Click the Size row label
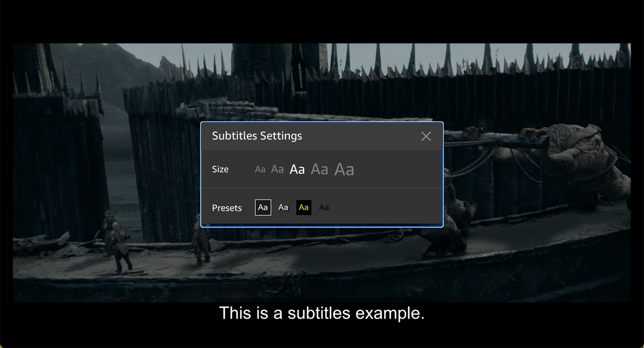Screen dimensions: 644x348 point(220,169)
